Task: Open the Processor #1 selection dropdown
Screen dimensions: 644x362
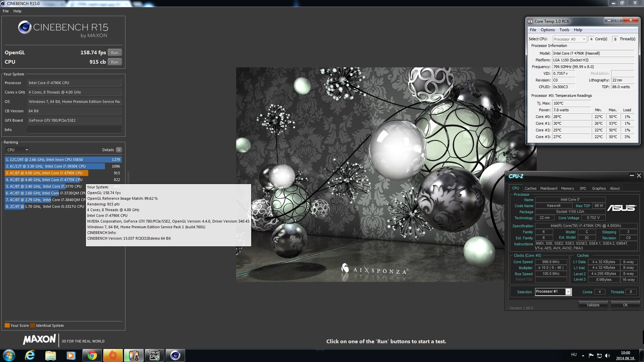Action: [553, 292]
